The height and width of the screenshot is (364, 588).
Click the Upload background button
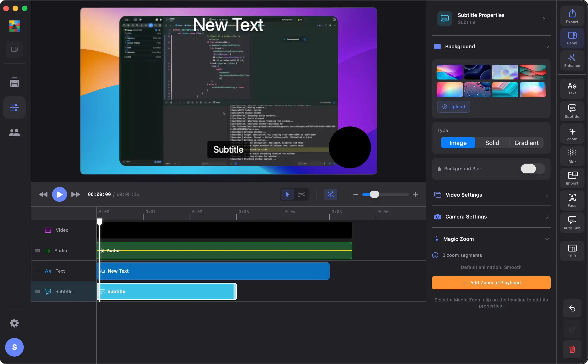(453, 107)
